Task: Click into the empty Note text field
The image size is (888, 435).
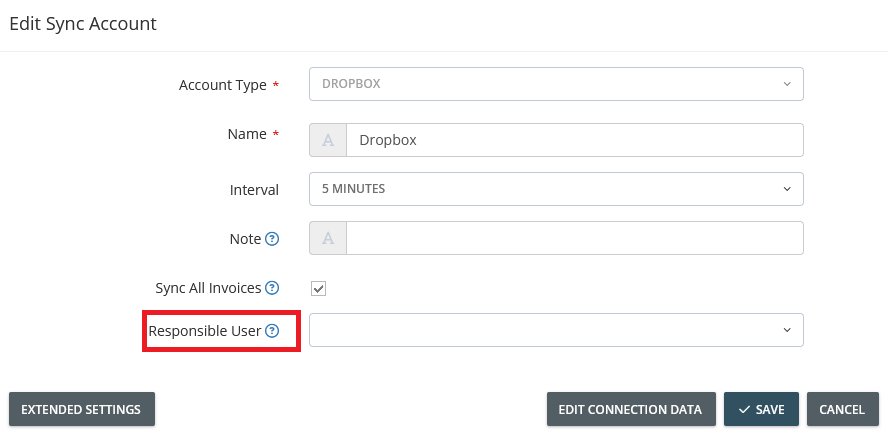Action: coord(575,238)
